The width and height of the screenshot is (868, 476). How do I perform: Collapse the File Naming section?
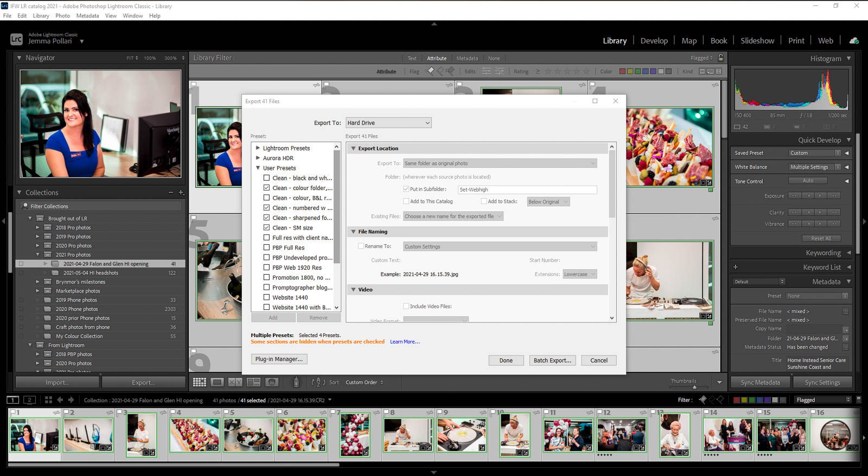point(353,232)
